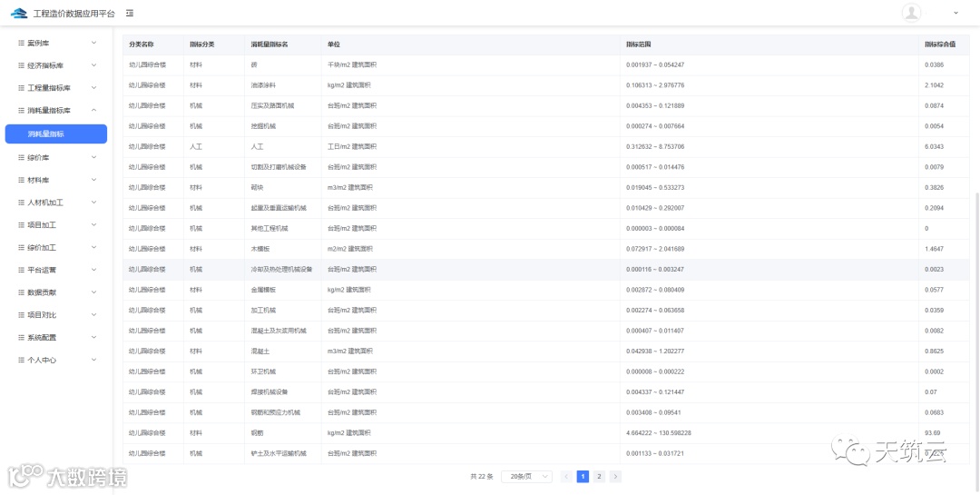
Task: Go to previous page arrow in pagination
Action: pos(566,477)
